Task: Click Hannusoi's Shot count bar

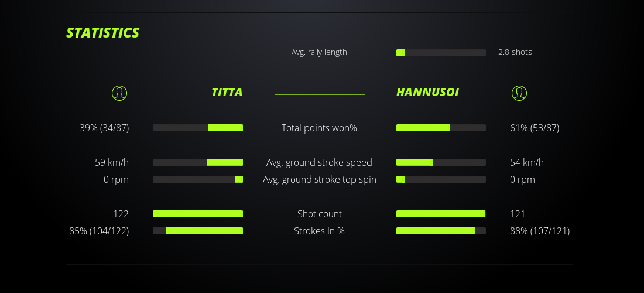Action: [441, 214]
